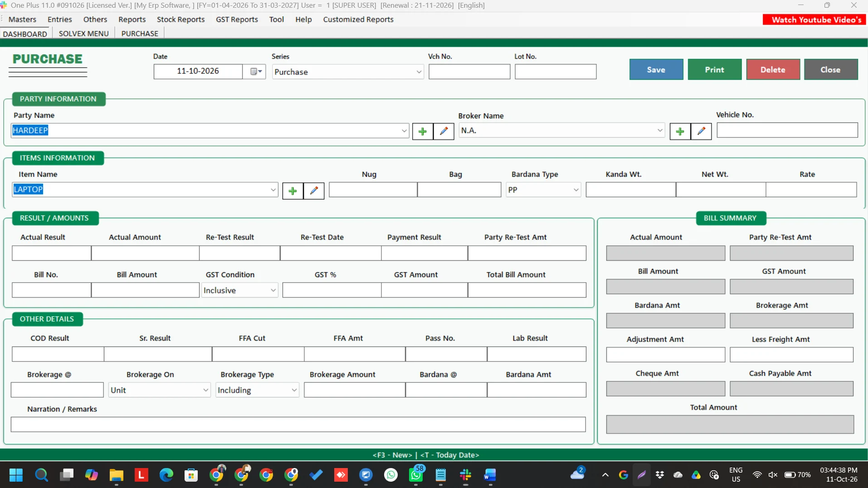Open Microsoft Word from taskbar

[x=490, y=475]
